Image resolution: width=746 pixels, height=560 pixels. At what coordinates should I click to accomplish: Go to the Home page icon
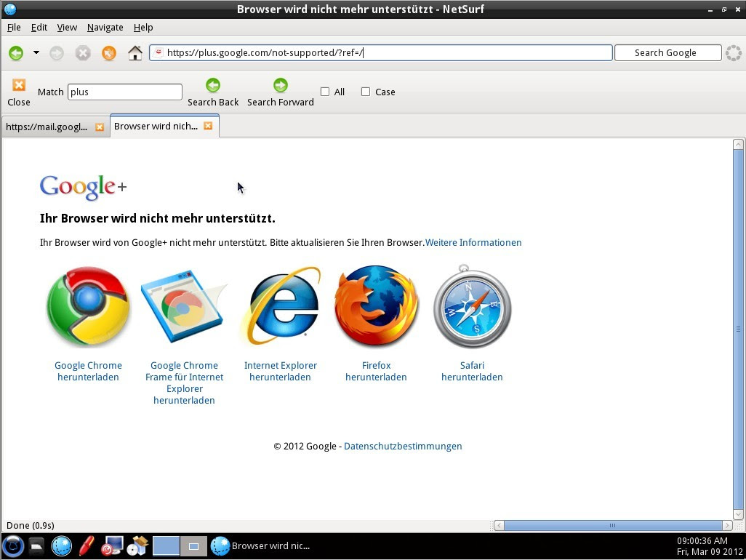(135, 53)
